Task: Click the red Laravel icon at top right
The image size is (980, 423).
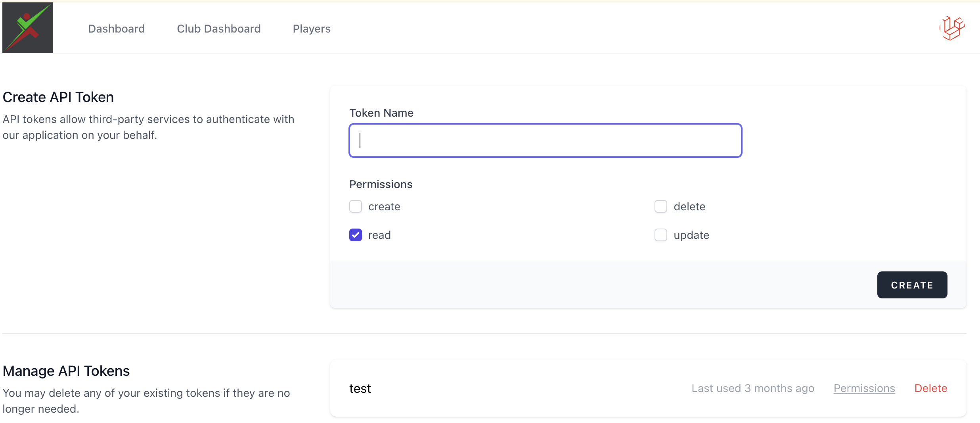Action: click(x=952, y=28)
